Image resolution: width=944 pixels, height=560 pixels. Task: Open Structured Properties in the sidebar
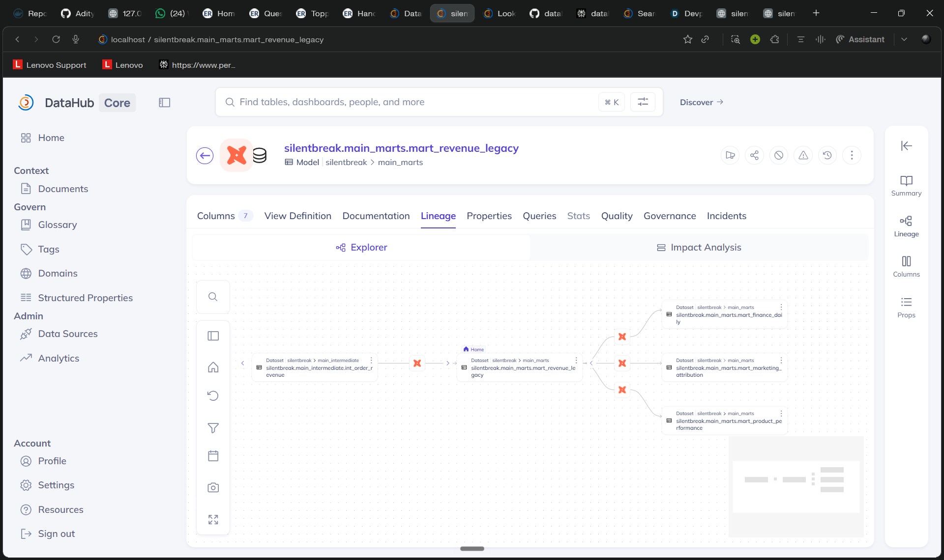pos(85,298)
